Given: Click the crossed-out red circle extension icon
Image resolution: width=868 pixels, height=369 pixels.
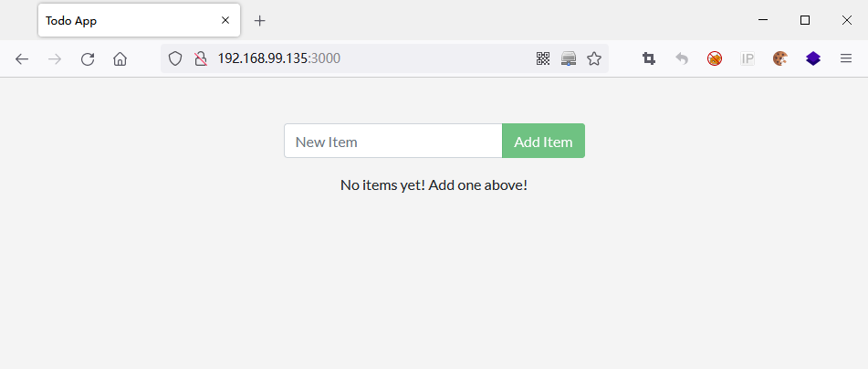Looking at the screenshot, I should [x=715, y=59].
